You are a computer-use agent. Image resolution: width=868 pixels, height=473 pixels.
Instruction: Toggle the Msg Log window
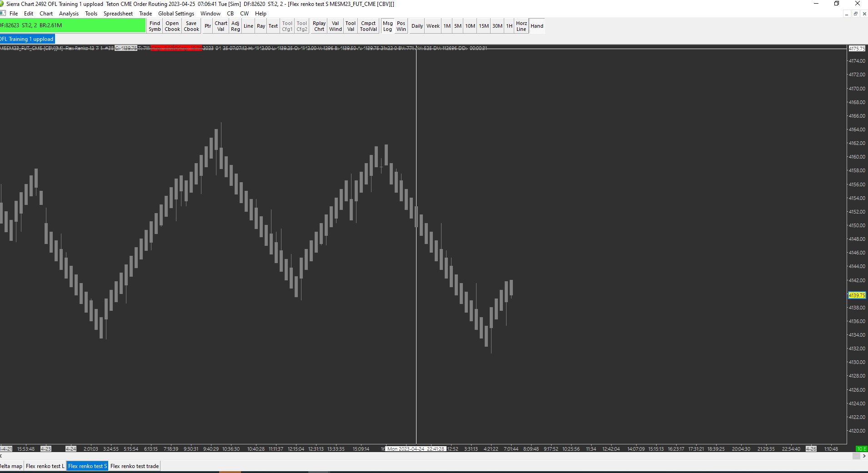coord(387,26)
